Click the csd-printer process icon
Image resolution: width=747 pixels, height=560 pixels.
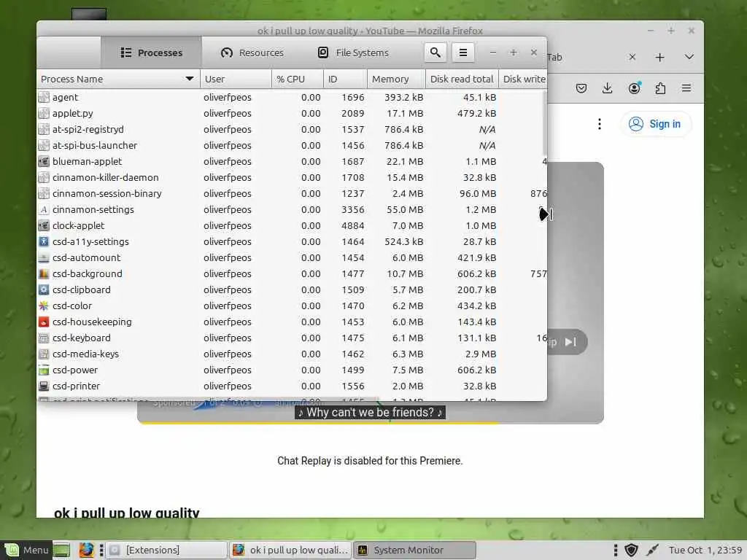click(x=44, y=386)
